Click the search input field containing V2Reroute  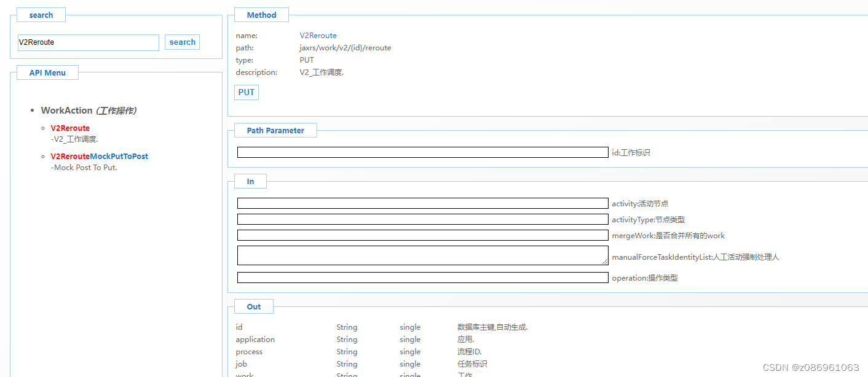click(x=88, y=42)
